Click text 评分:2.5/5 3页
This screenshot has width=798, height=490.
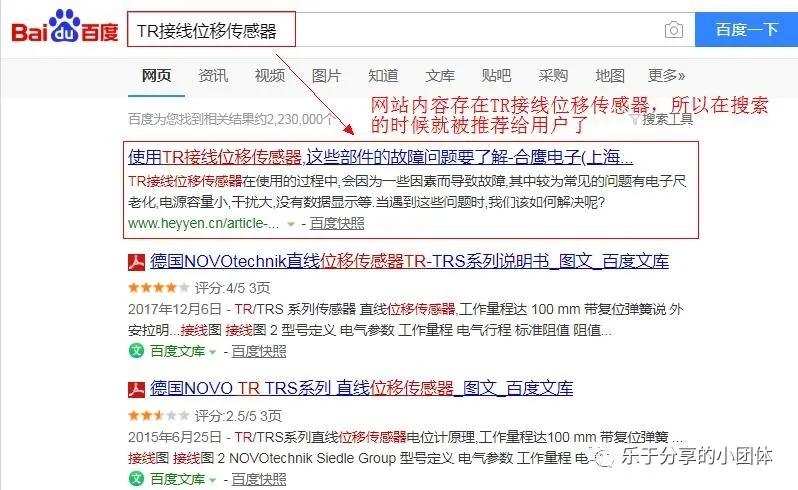[238, 416]
